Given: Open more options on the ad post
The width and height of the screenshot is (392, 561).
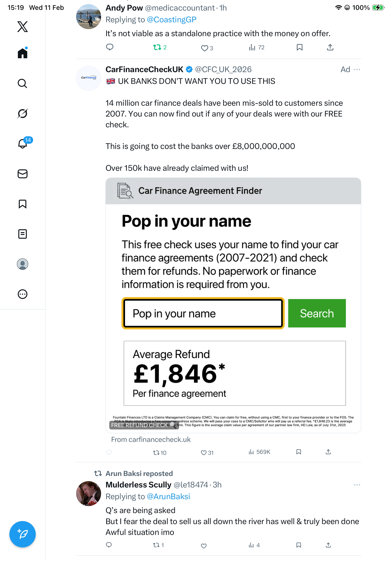Looking at the screenshot, I should 357,70.
